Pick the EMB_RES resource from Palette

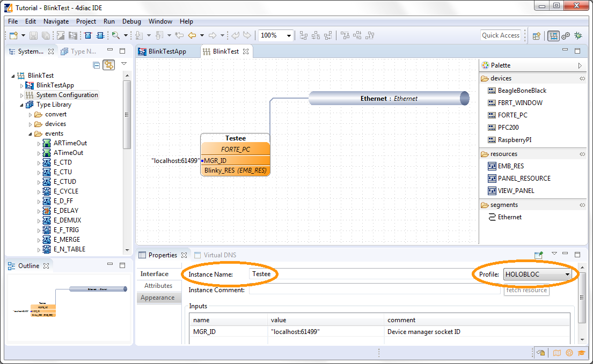coord(510,166)
